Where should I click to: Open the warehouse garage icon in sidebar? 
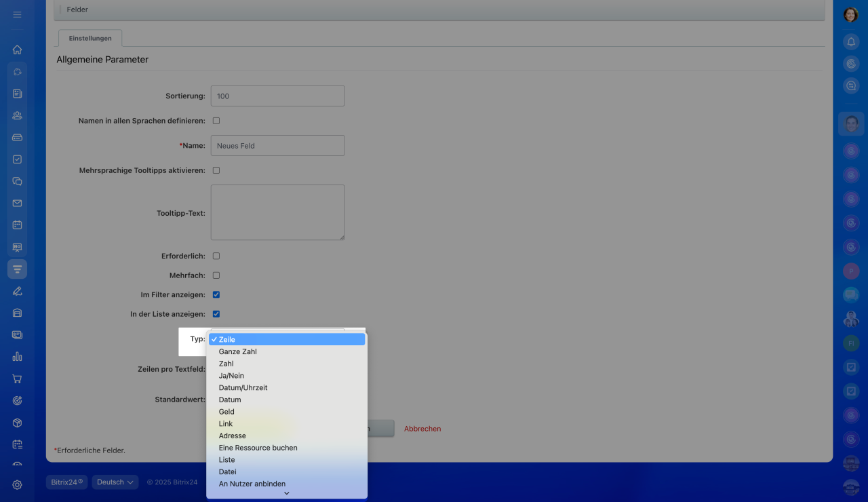(x=18, y=313)
